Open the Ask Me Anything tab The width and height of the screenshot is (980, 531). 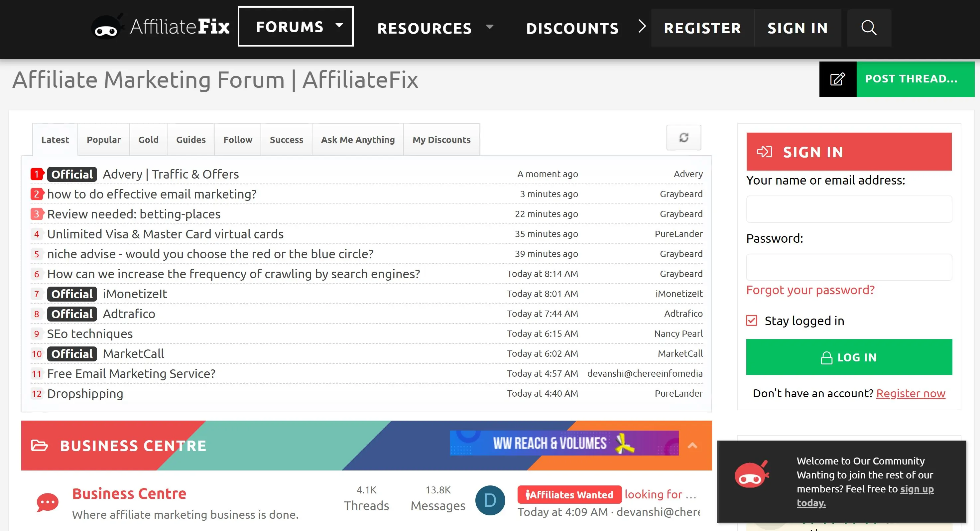358,140
